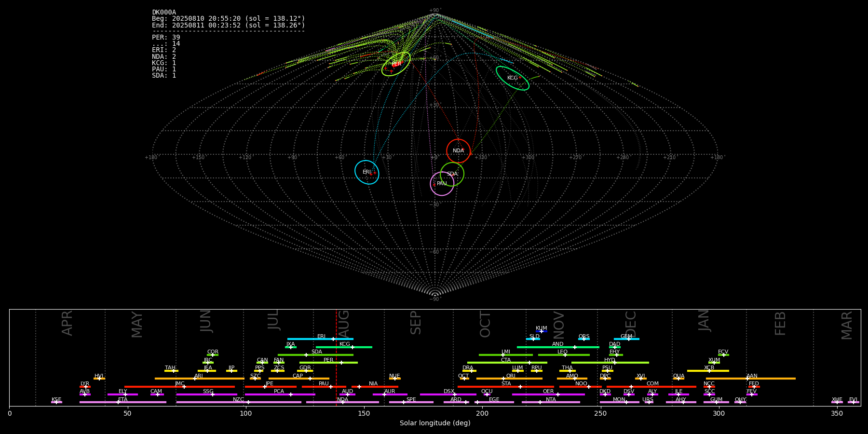Click the PER shower bar in timeline
The width and height of the screenshot is (868, 434).
tap(328, 362)
